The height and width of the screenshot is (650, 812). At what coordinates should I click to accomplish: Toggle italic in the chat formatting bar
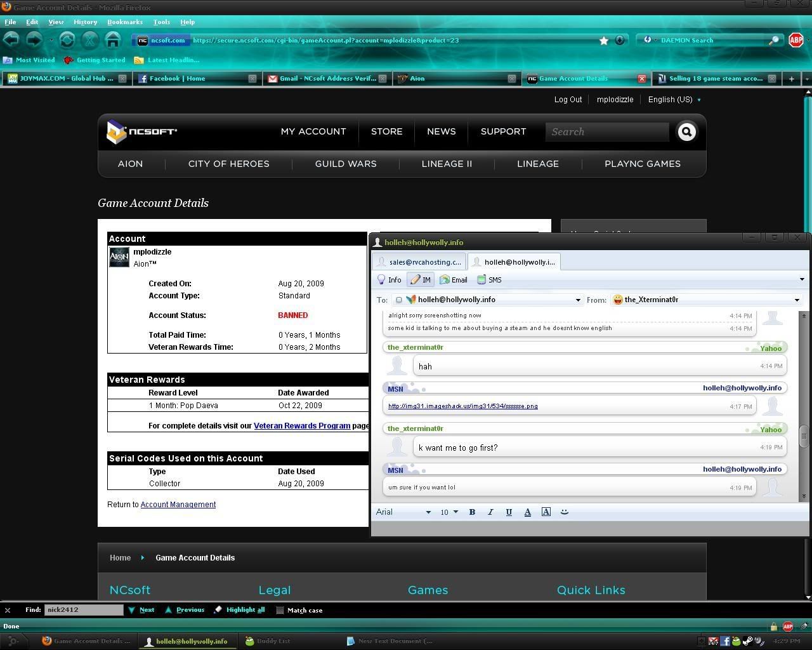coord(490,512)
